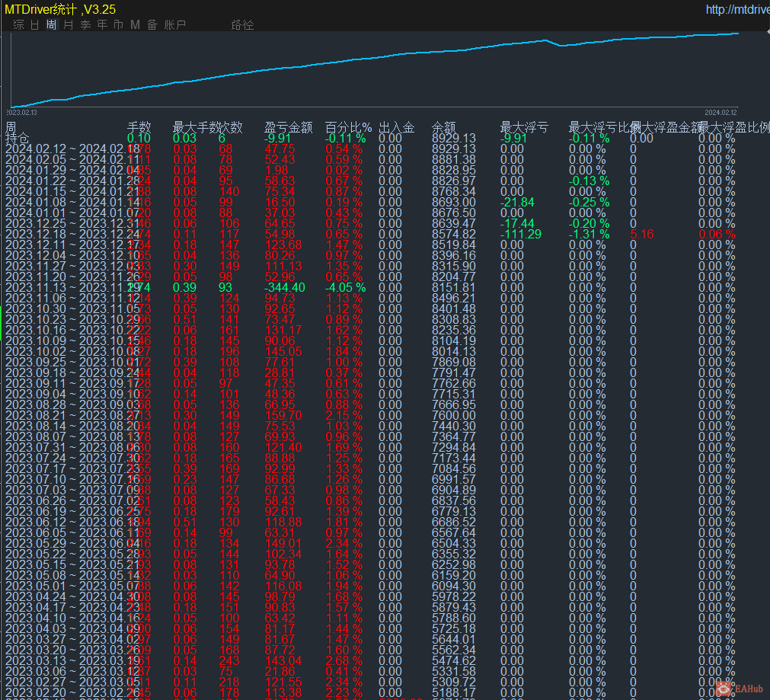The width and height of the screenshot is (770, 700).
Task: Switch to the 季 (quarterly) tab
Action: 85,24
